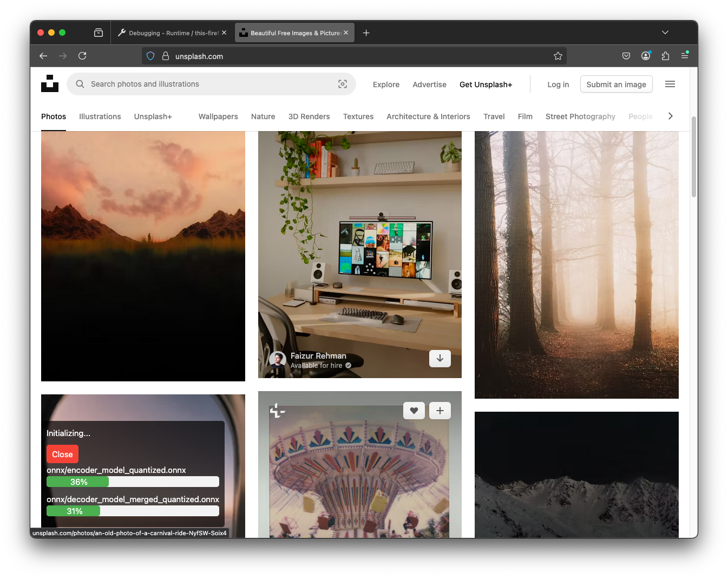Open Firefox View icon in tab bar
This screenshot has width=728, height=578.
pos(99,33)
